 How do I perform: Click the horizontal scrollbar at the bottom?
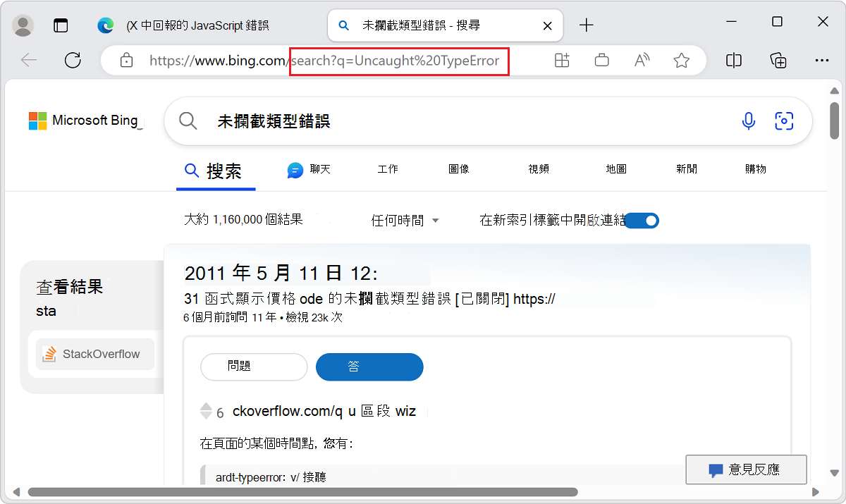coord(296,492)
